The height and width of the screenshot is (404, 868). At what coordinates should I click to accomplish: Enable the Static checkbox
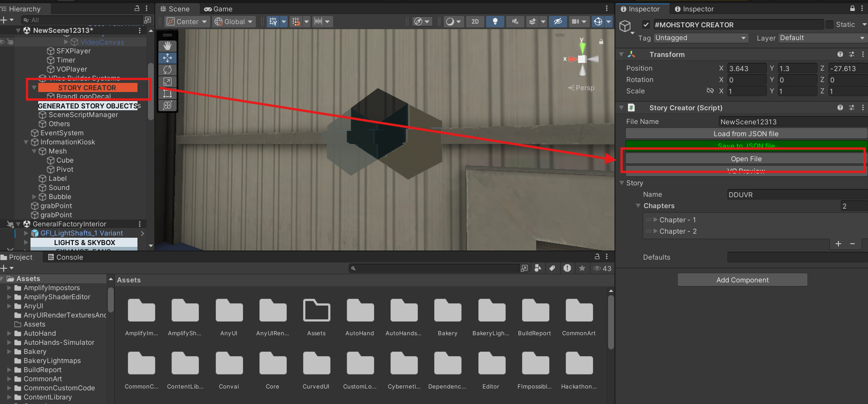pyautogui.click(x=829, y=25)
